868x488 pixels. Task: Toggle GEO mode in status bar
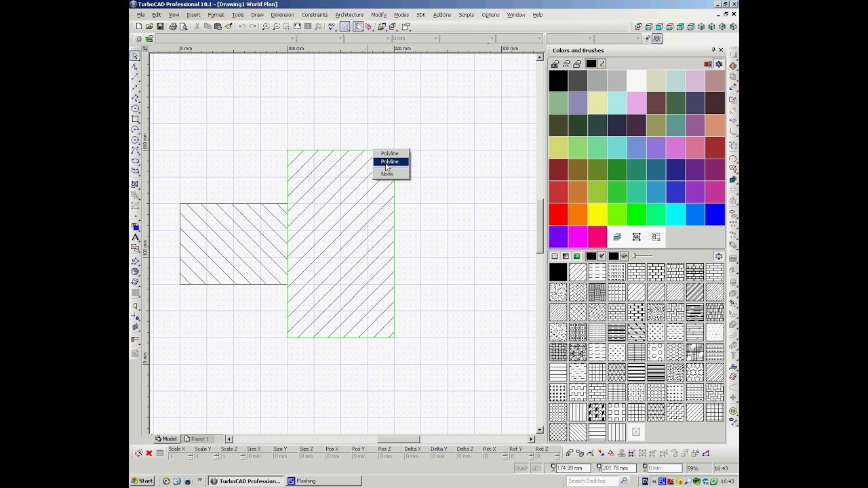[x=536, y=468]
